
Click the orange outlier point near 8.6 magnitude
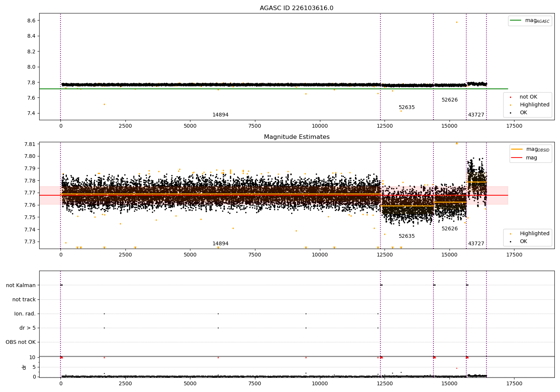coord(456,22)
